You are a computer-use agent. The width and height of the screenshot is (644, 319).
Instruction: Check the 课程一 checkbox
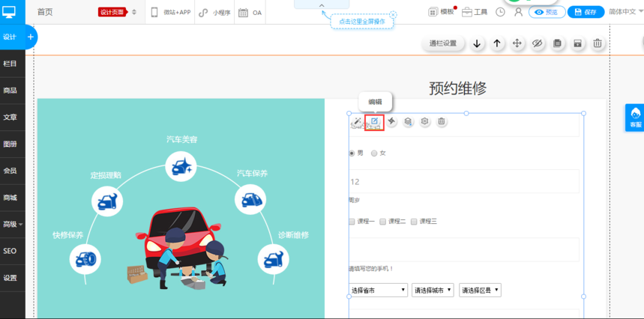pyautogui.click(x=352, y=222)
